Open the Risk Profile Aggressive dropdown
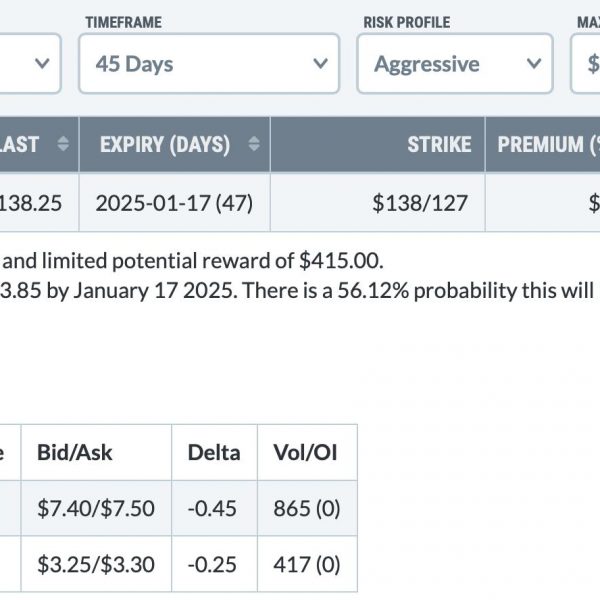Viewport: 600px width, 600px height. [x=455, y=64]
